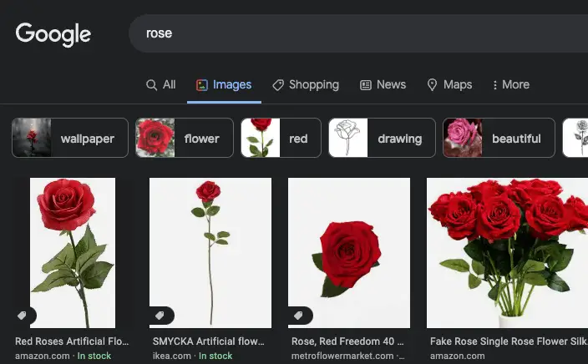The width and height of the screenshot is (588, 364).
Task: Open the News tab
Action: (383, 84)
